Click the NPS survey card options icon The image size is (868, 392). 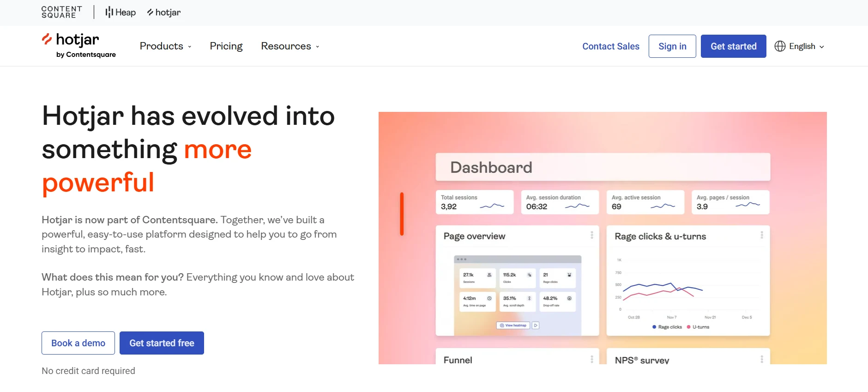pos(761,359)
